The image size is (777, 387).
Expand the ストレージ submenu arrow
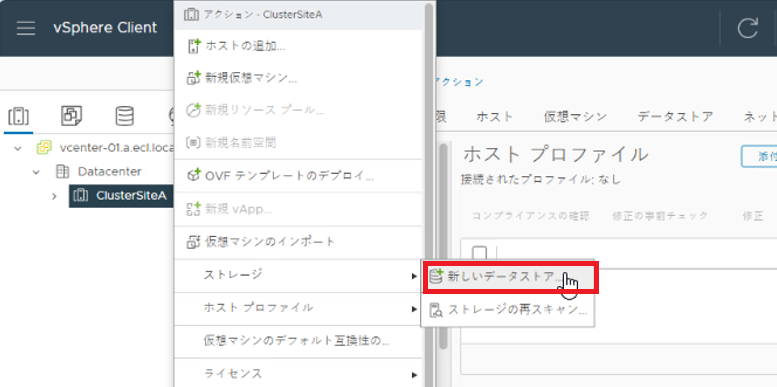pyautogui.click(x=414, y=276)
